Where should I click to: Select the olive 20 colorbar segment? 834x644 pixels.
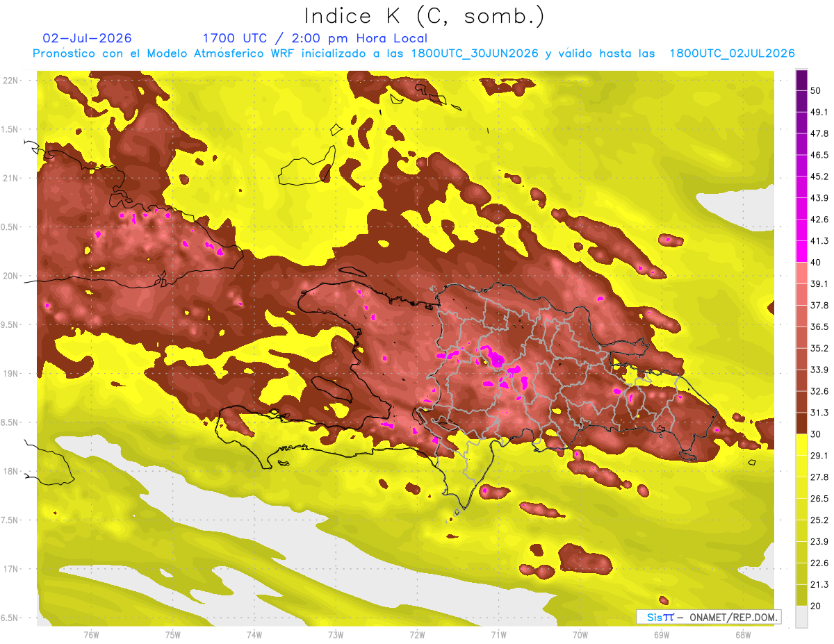(x=801, y=595)
